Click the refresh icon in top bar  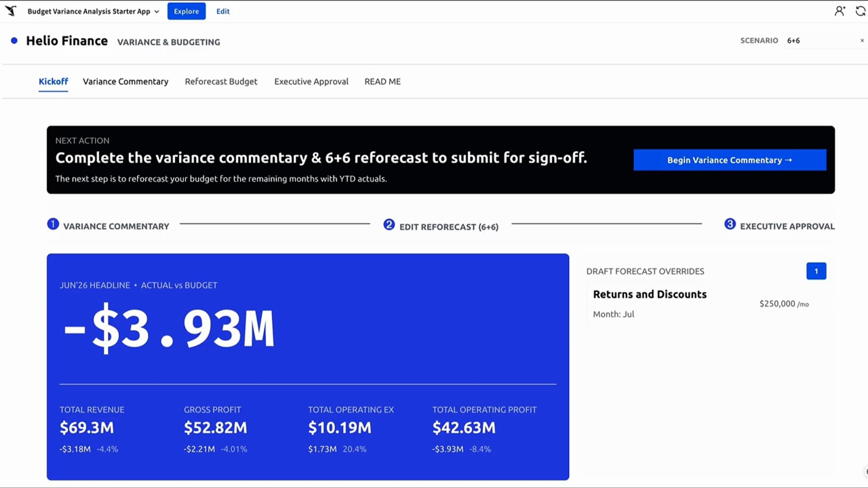point(861,11)
